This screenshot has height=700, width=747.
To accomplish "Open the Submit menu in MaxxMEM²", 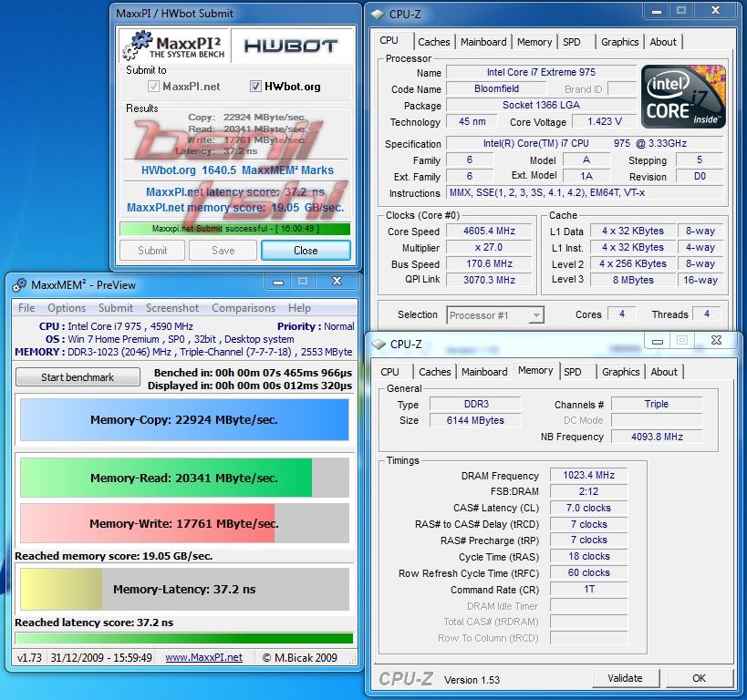I will [116, 308].
